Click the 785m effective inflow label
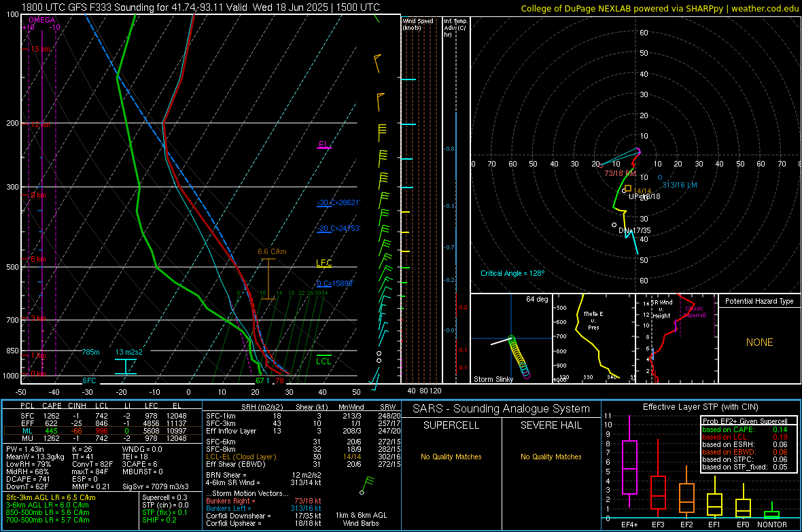The height and width of the screenshot is (532, 802). pos(90,352)
